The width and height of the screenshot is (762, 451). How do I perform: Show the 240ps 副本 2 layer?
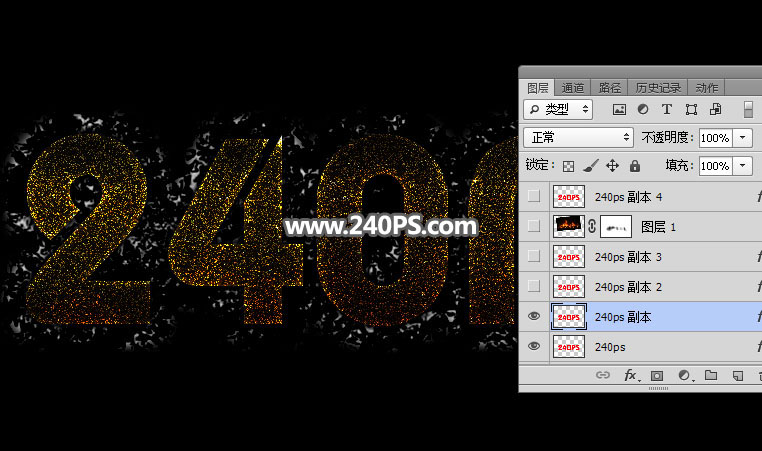point(534,286)
